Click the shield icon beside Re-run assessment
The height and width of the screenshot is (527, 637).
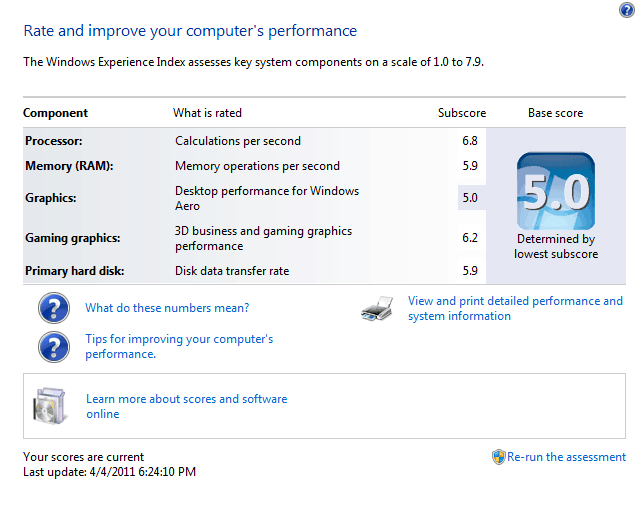point(498,457)
